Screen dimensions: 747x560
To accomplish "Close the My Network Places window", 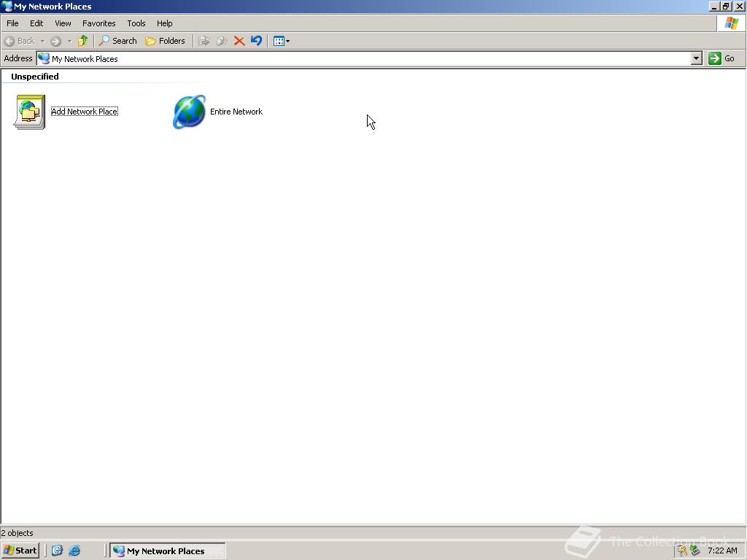I will [x=739, y=6].
